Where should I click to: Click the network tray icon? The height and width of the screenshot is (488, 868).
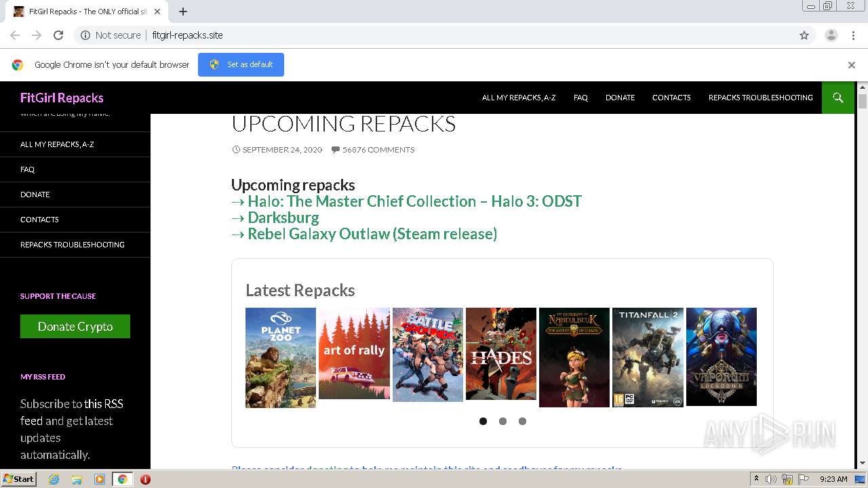click(787, 479)
